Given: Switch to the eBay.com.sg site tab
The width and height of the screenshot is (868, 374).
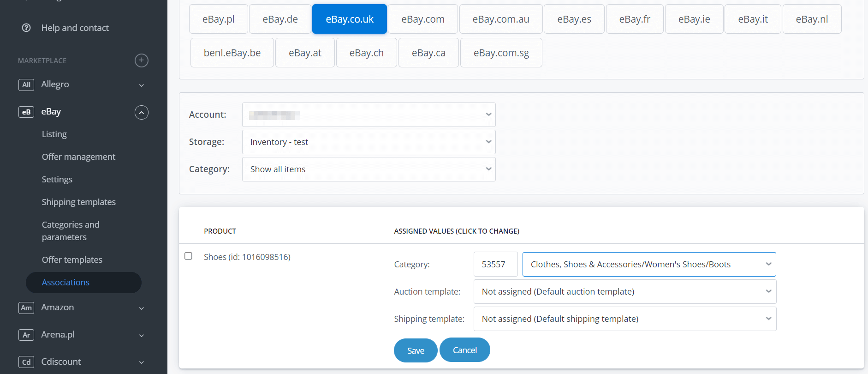Looking at the screenshot, I should [x=501, y=53].
